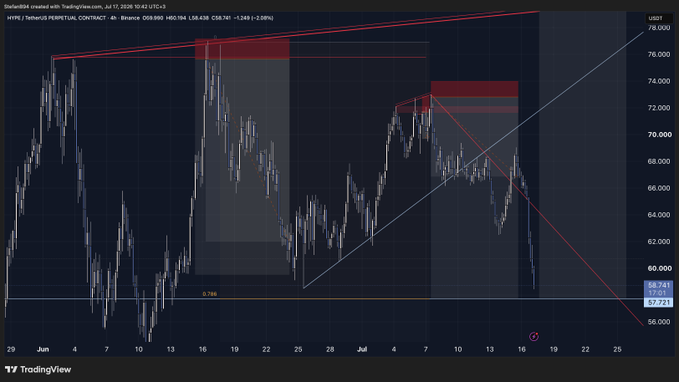This screenshot has height=382, width=679.
Task: Click the 28 date label on time axis
Action: point(330,349)
